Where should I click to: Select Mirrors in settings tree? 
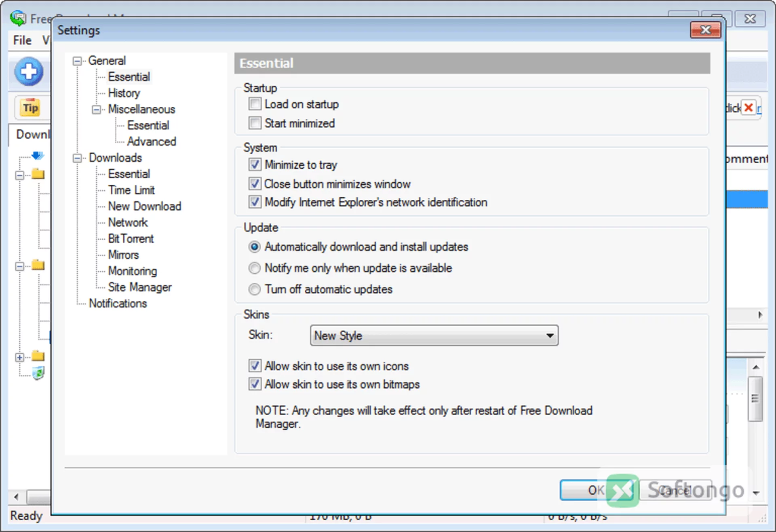(x=123, y=255)
